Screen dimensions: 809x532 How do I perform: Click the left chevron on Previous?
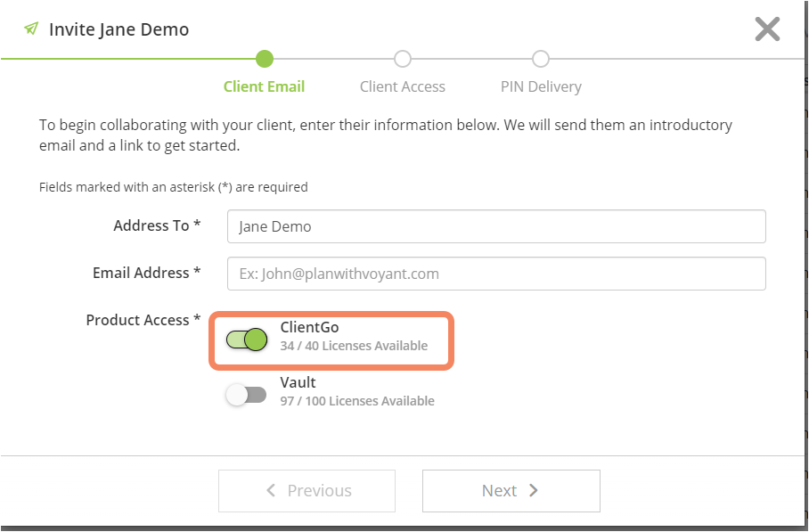click(271, 490)
